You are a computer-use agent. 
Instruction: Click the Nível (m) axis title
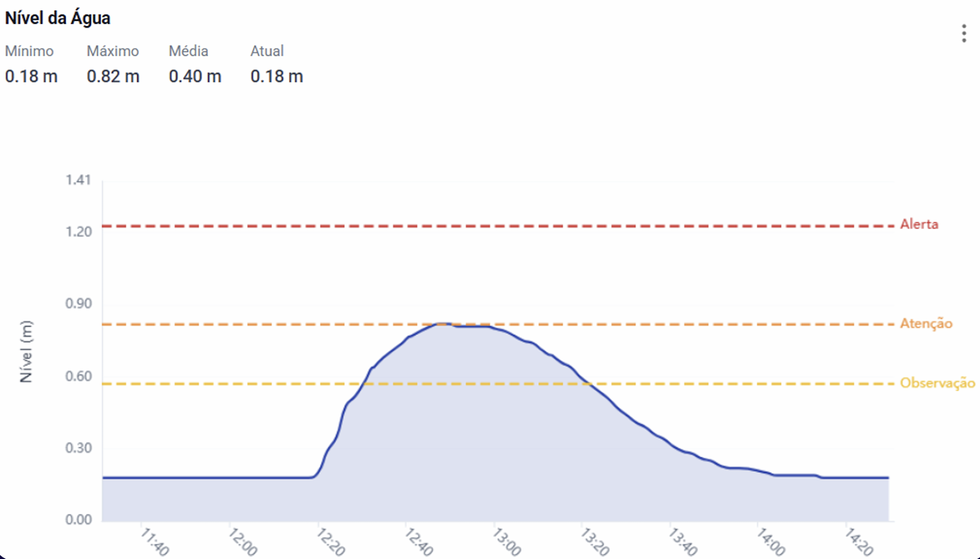coord(26,351)
